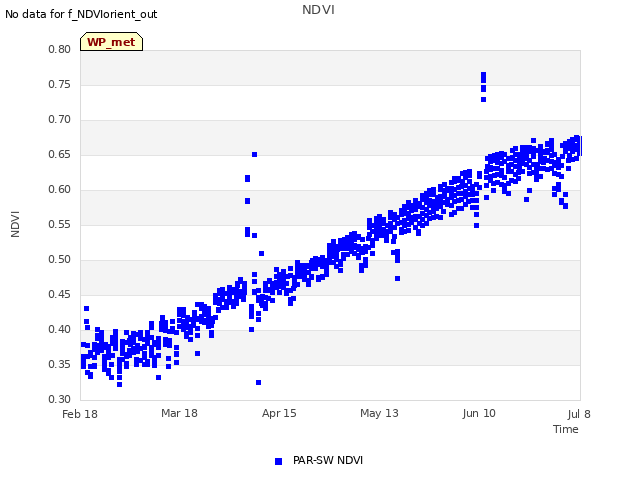Click the Feb 18 x-axis label
This screenshot has width=640, height=480.
click(80, 414)
